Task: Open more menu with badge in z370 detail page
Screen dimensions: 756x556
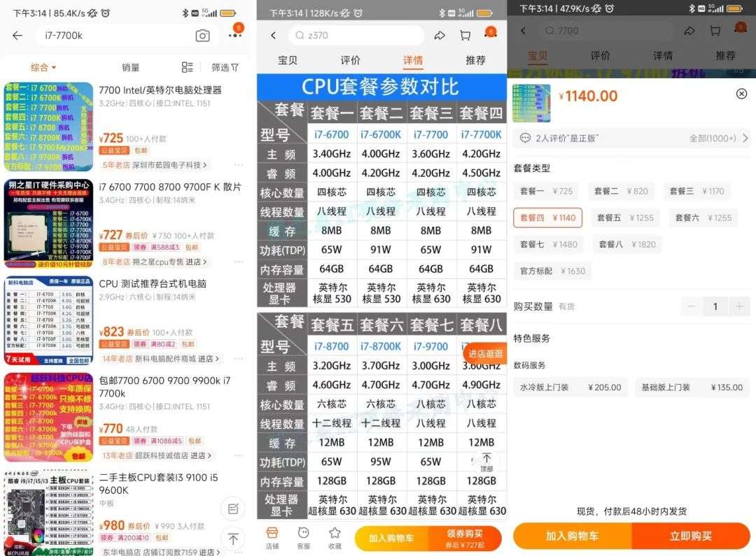Action: (490, 33)
